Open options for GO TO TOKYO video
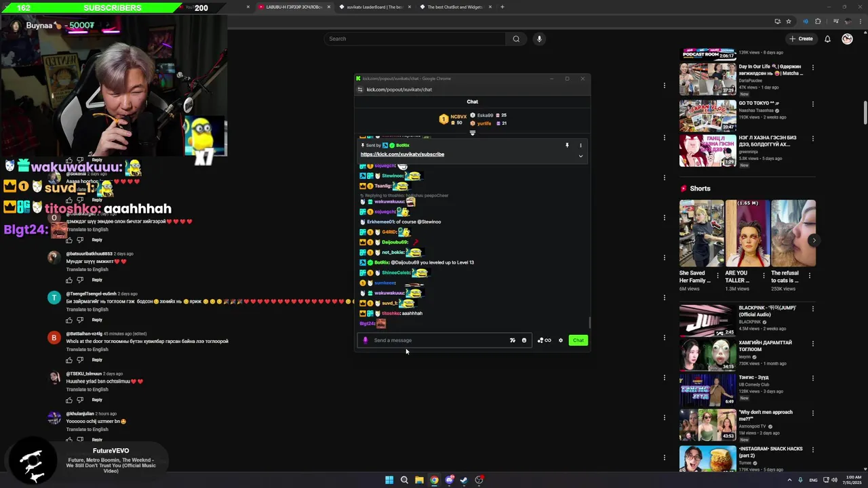The width and height of the screenshot is (868, 488). (x=813, y=104)
